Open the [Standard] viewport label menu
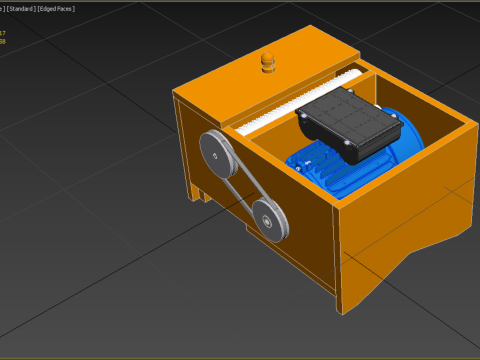This screenshot has width=480, height=360. [21, 9]
